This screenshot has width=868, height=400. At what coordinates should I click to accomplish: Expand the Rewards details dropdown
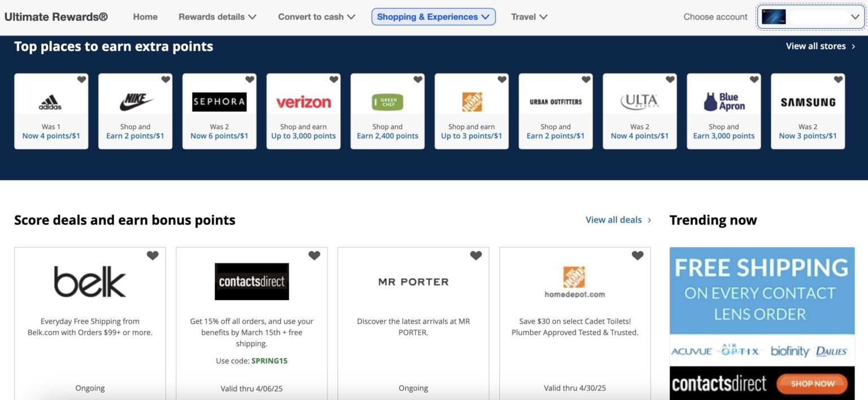pyautogui.click(x=217, y=17)
